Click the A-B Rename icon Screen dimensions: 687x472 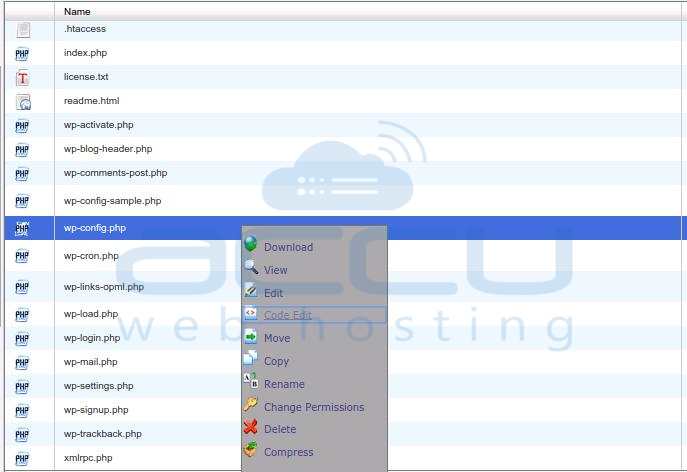coord(251,380)
